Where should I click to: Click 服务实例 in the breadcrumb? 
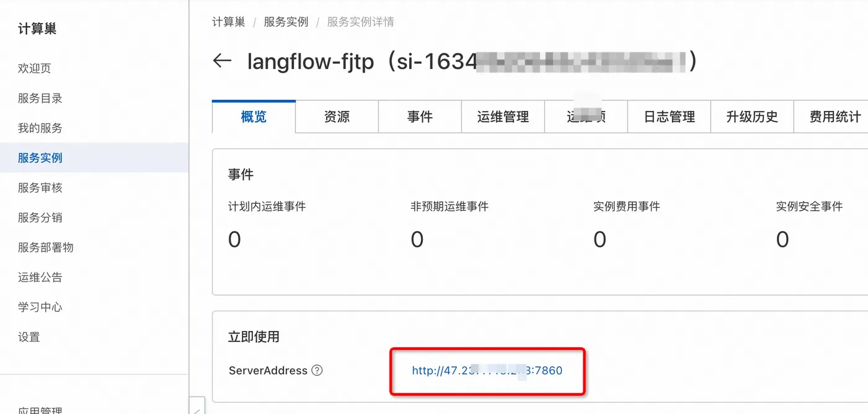[x=286, y=22]
